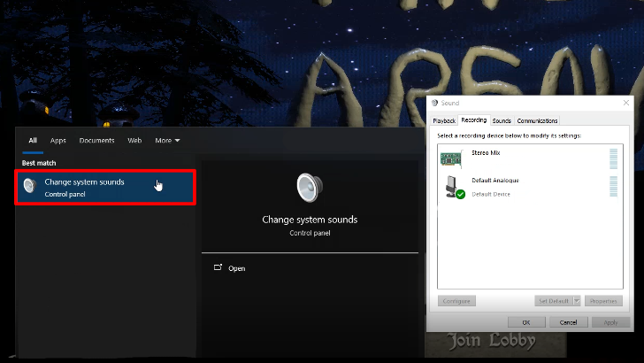Click the Best match heading
This screenshot has width=644, height=363.
(x=39, y=163)
